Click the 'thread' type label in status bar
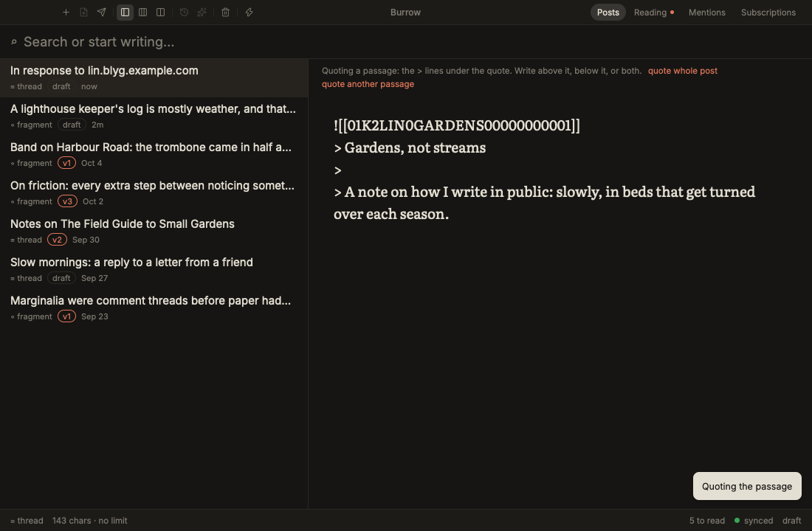Image resolution: width=812 pixels, height=531 pixels. pos(27,521)
